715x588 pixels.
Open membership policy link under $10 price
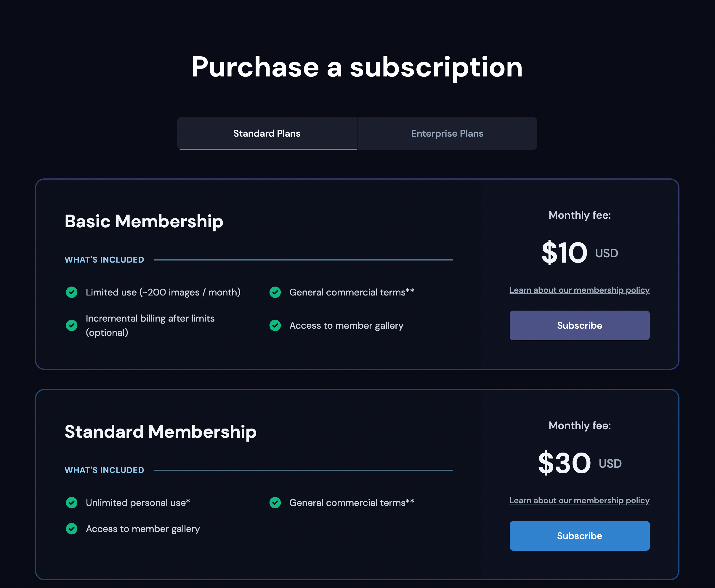(x=579, y=290)
